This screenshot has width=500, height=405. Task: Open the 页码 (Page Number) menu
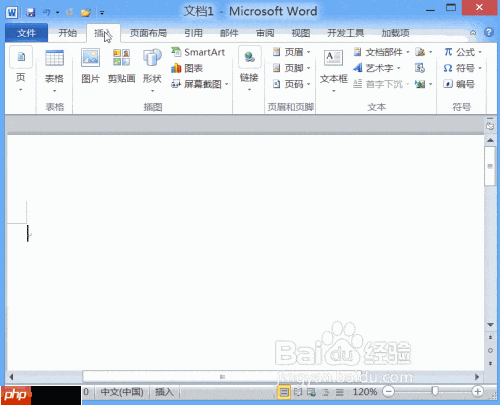[x=291, y=84]
